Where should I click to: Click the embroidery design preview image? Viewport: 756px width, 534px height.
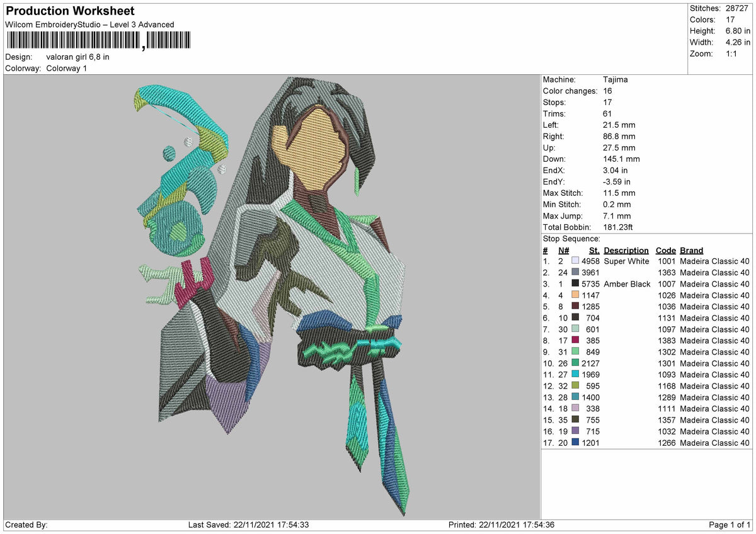tap(272, 296)
